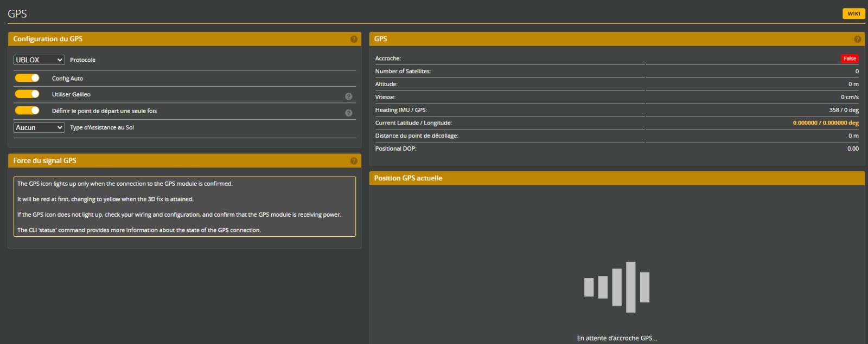This screenshot has width=868, height=344.
Task: Click the Force du signal GPS panel title
Action: [x=45, y=161]
